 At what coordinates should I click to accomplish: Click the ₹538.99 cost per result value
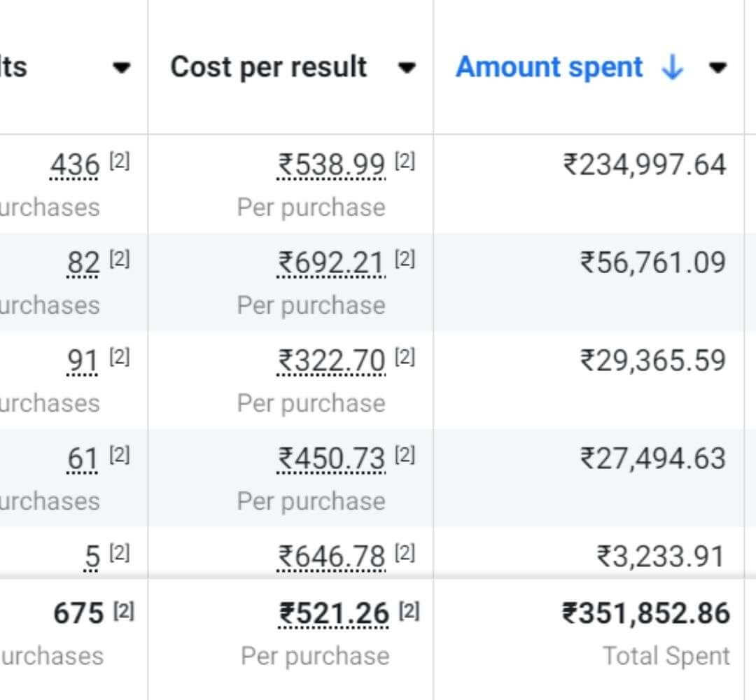click(331, 165)
